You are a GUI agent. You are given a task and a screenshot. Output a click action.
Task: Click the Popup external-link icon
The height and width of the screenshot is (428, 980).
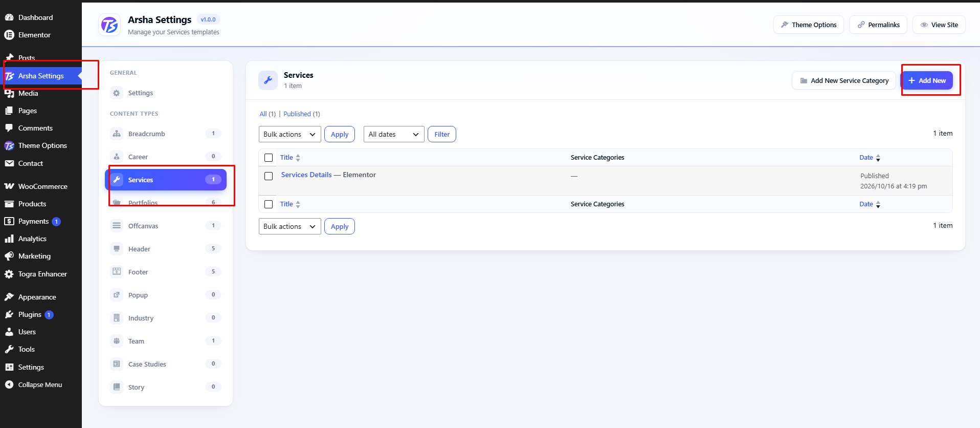[x=117, y=295]
